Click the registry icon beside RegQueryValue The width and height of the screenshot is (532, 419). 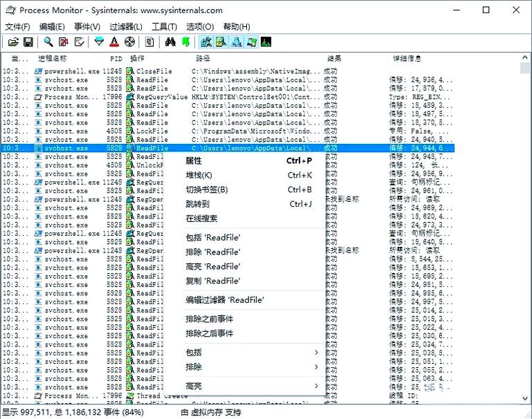130,97
